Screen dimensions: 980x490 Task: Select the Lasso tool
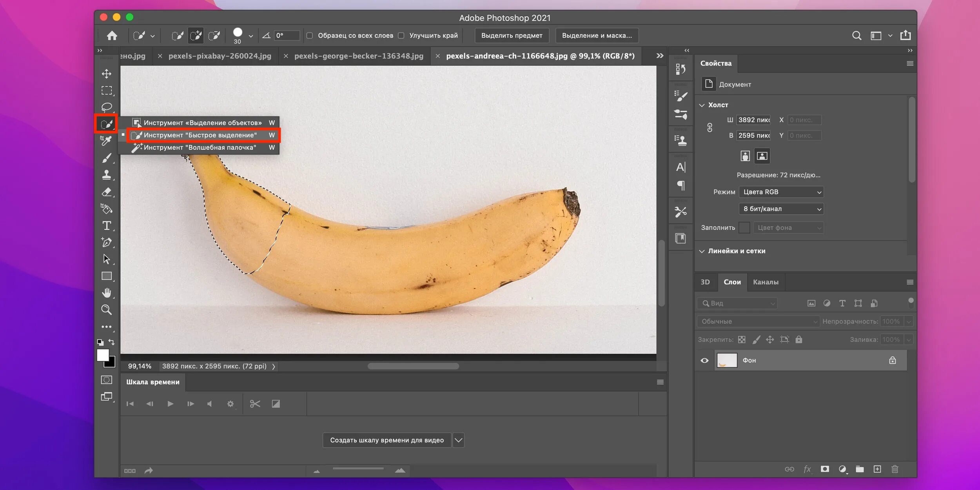click(106, 107)
